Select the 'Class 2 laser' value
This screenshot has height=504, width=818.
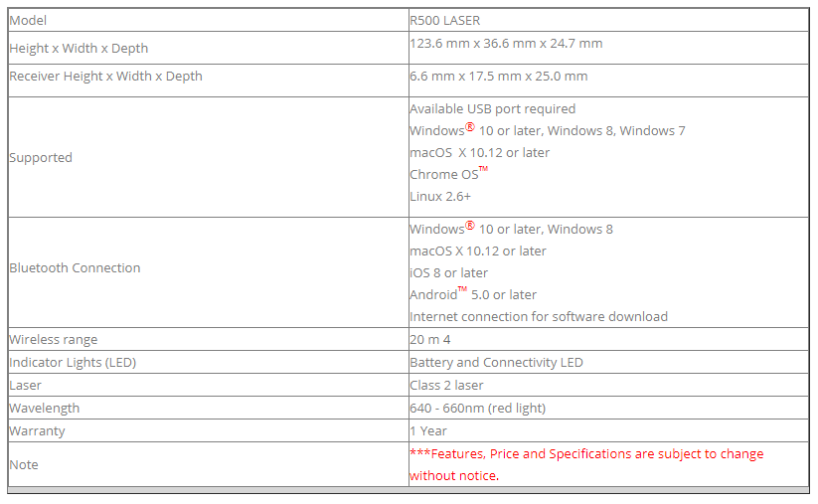(x=446, y=386)
